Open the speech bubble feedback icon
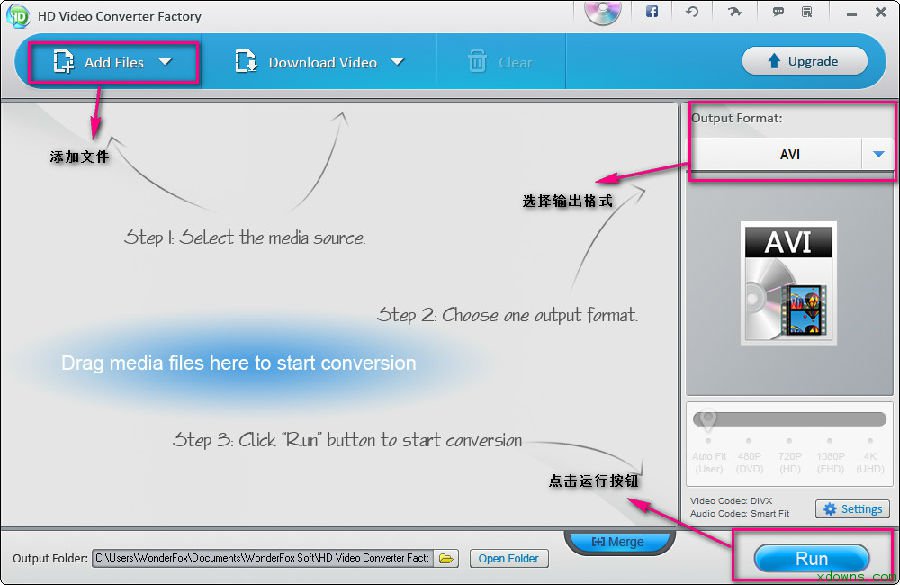Image resolution: width=900 pixels, height=585 pixels. point(778,11)
